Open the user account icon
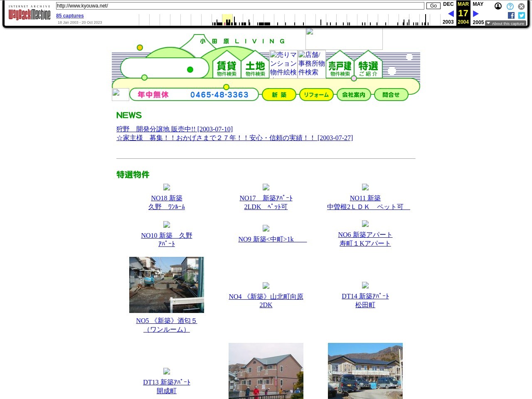The width and height of the screenshot is (532, 399). [498, 6]
